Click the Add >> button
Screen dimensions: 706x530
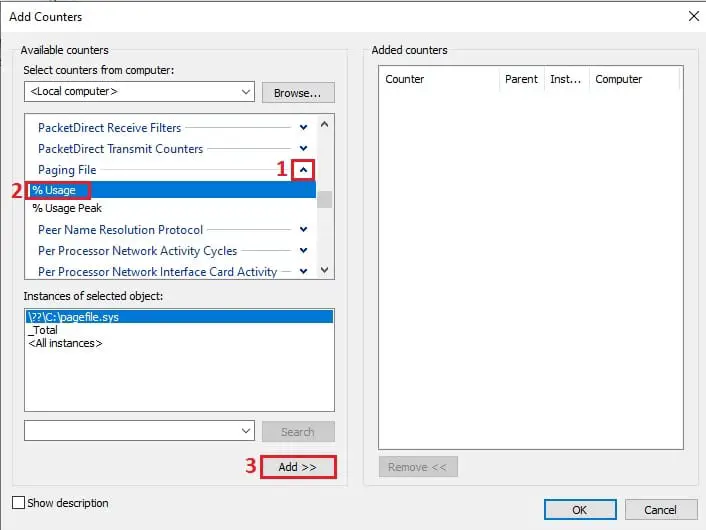pyautogui.click(x=298, y=467)
